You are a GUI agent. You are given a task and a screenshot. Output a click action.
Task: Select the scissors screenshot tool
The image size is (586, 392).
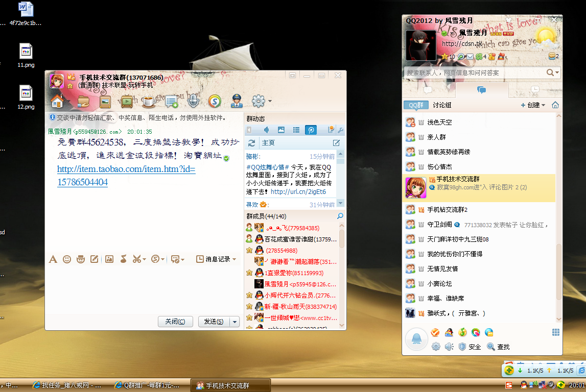136,259
